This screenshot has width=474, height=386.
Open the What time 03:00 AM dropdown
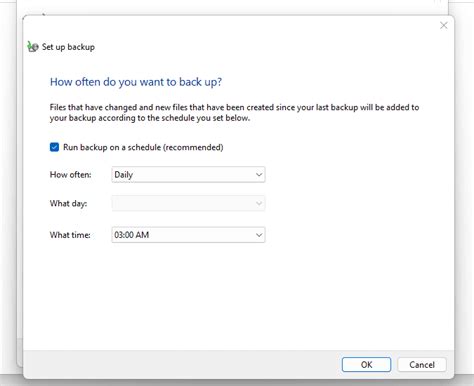[188, 235]
